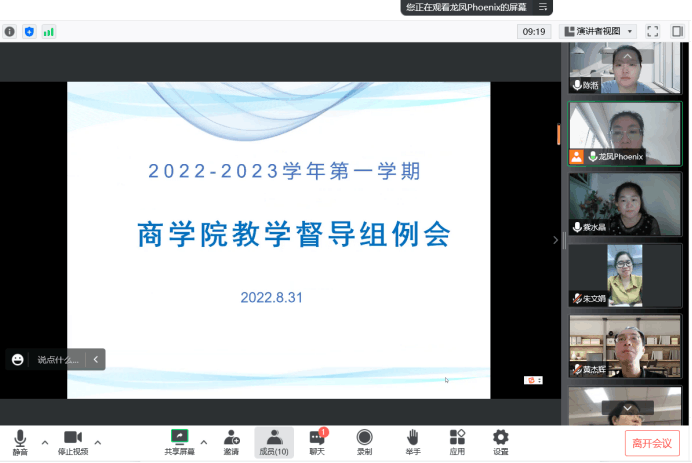692x463 pixels.
Task: Type a quick comment in 说点什么 field
Action: pos(57,360)
